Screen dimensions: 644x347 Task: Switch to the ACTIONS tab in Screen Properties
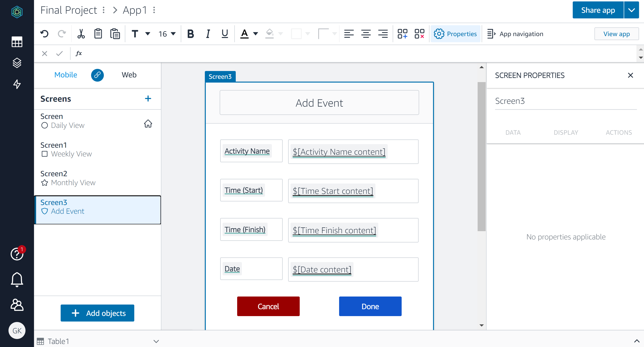click(619, 132)
